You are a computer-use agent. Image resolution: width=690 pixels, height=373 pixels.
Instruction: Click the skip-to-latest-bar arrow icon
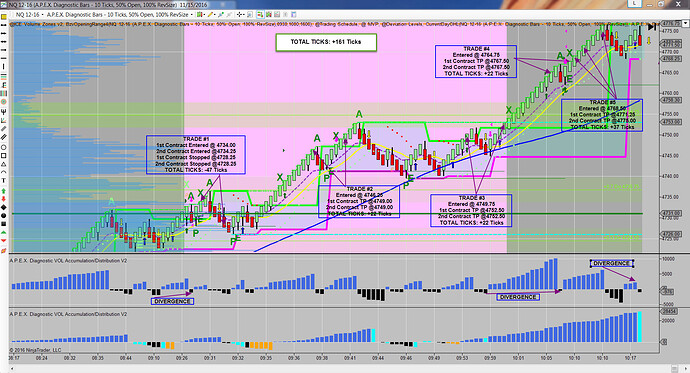click(652, 28)
